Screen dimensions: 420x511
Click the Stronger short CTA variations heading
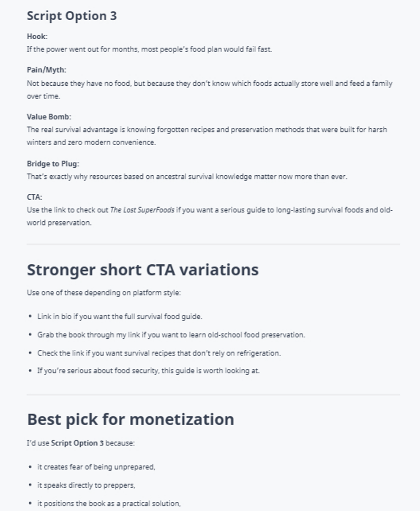click(x=143, y=270)
